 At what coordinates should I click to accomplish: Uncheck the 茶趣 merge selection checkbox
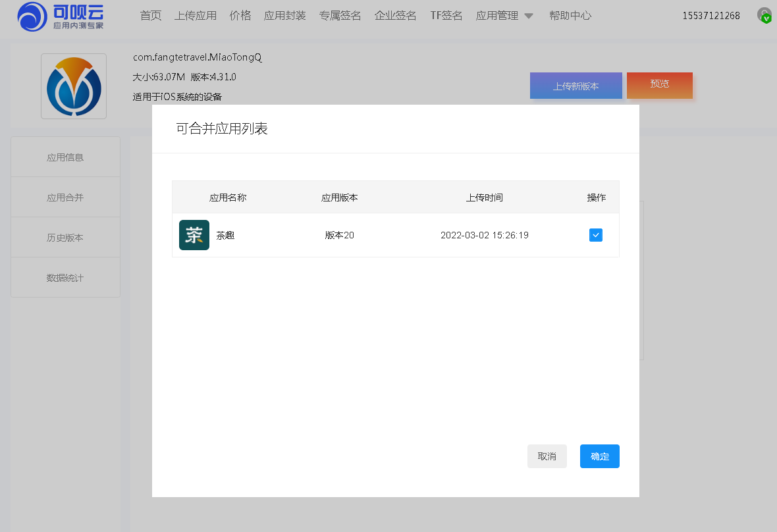(x=595, y=235)
